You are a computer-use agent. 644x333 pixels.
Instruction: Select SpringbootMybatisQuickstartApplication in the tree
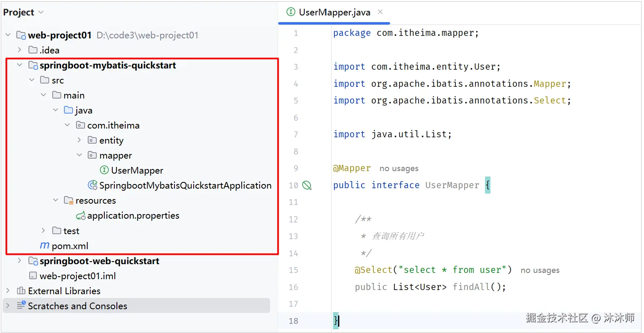click(x=185, y=186)
